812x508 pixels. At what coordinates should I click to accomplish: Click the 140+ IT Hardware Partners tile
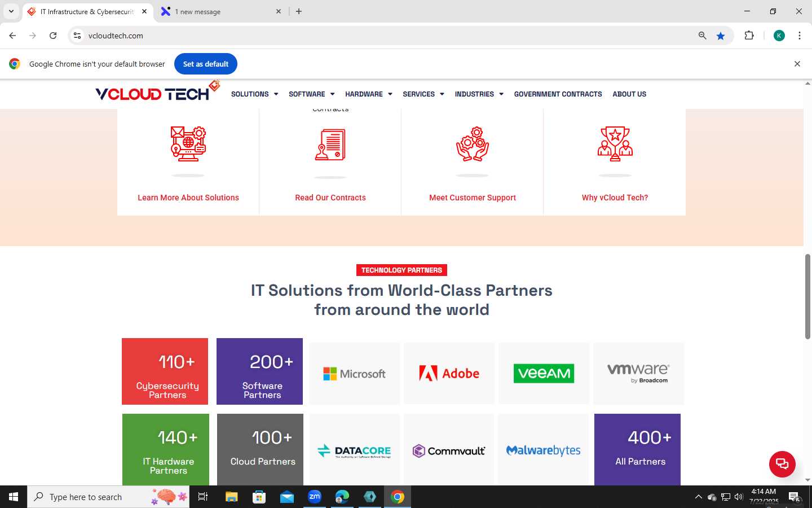[x=166, y=449]
